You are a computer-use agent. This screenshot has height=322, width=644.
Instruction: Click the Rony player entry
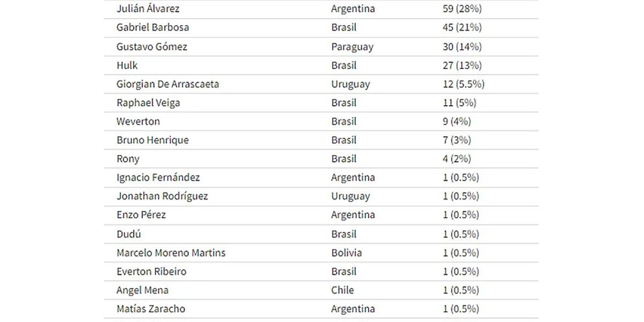(128, 159)
